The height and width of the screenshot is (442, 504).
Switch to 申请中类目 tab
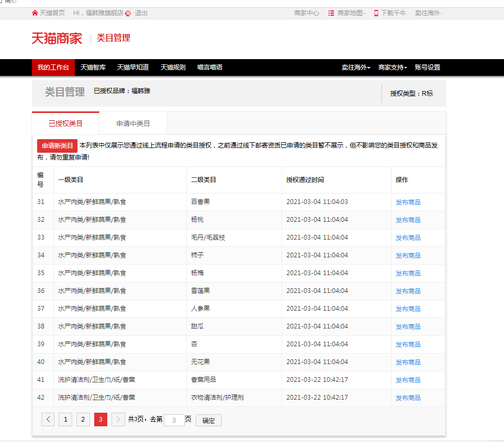pos(133,123)
